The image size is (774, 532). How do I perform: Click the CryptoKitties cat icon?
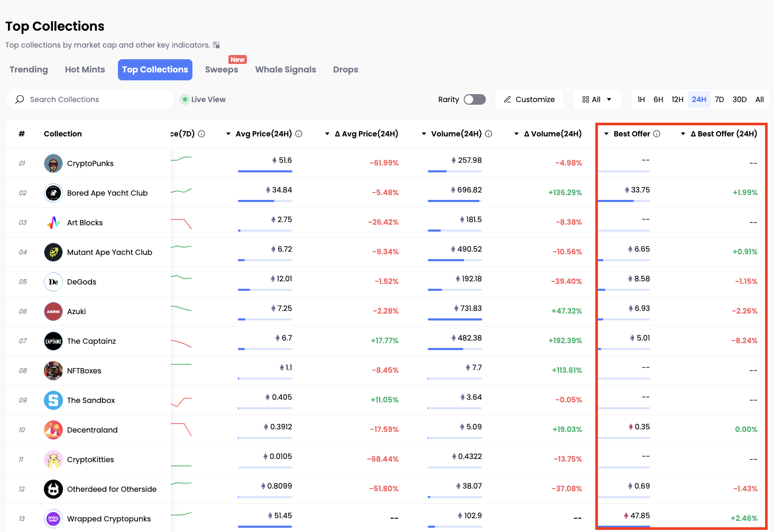[53, 460]
